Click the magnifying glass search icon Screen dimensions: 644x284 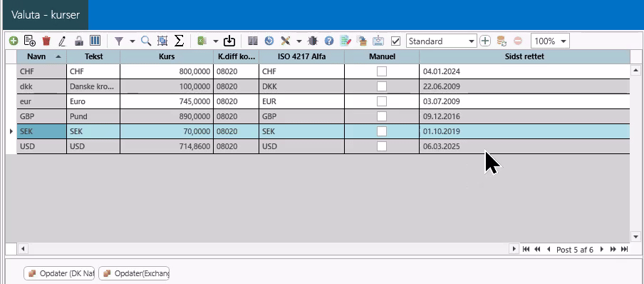(x=146, y=41)
